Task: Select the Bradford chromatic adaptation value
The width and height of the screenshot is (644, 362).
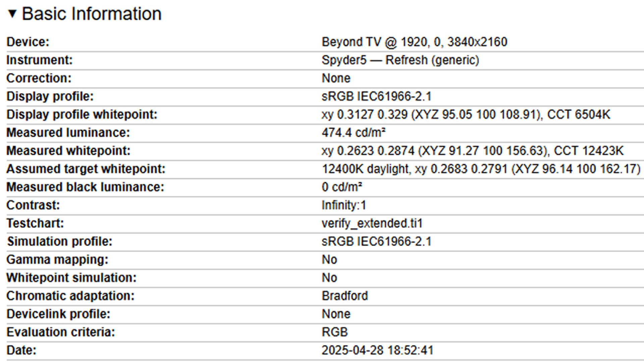Action: click(x=345, y=296)
